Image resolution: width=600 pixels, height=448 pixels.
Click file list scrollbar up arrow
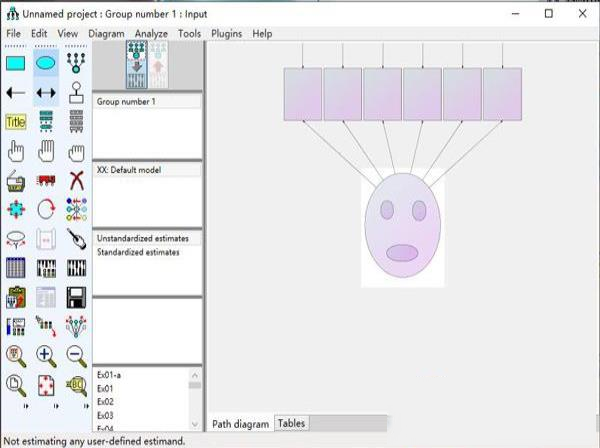195,375
